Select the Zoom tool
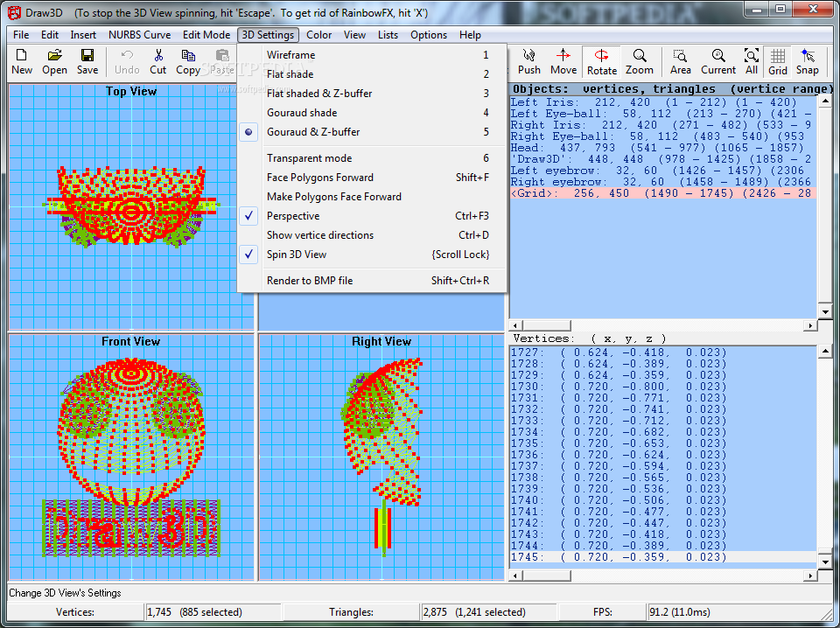This screenshot has width=840, height=628. (639, 61)
